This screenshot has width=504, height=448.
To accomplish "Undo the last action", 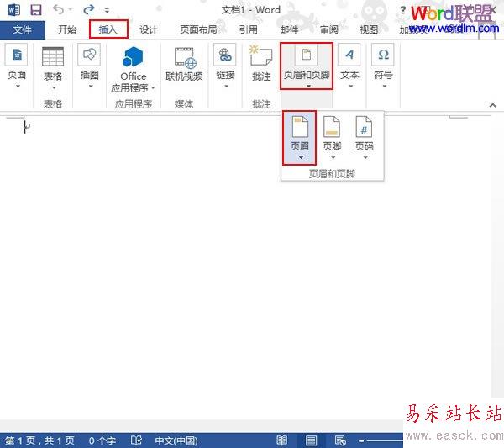I will (59, 9).
